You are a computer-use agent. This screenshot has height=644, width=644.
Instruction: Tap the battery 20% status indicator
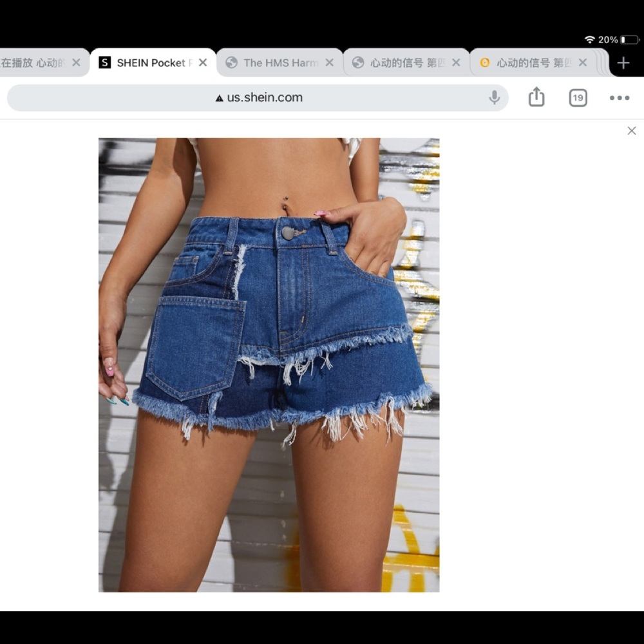pos(618,40)
